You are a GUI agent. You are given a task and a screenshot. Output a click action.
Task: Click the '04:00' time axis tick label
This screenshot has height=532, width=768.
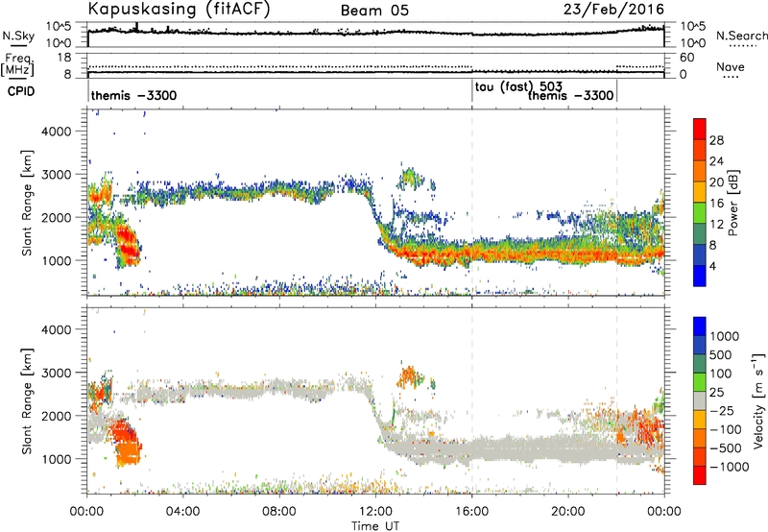[183, 512]
